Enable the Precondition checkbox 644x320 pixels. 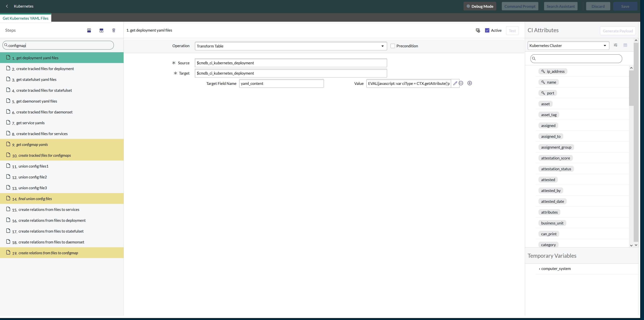tap(393, 46)
